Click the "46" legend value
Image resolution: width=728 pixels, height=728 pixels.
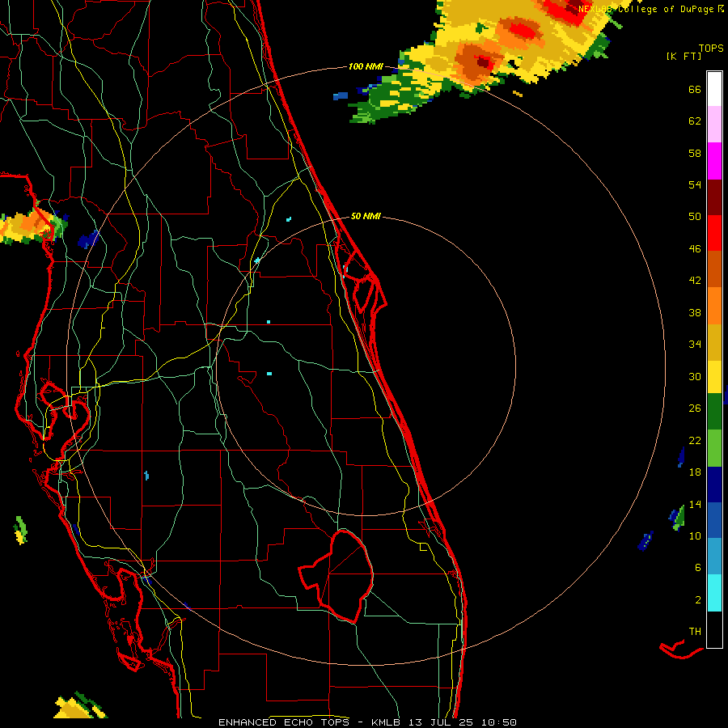pyautogui.click(x=695, y=249)
